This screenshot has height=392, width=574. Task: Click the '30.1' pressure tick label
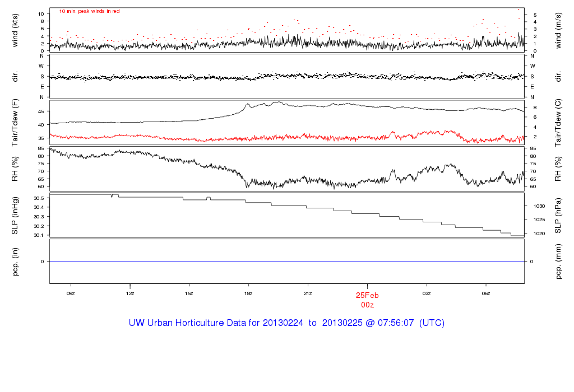click(x=39, y=235)
